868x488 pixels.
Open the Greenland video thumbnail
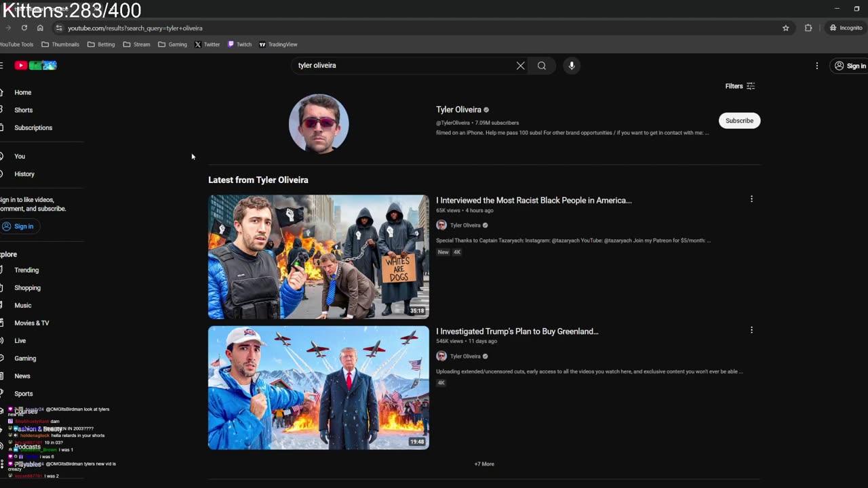(x=319, y=388)
